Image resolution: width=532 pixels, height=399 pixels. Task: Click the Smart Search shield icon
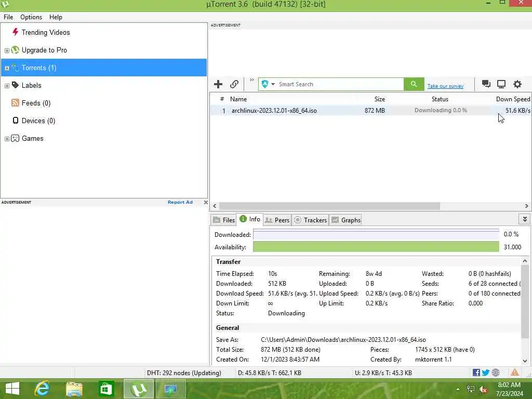click(x=265, y=84)
